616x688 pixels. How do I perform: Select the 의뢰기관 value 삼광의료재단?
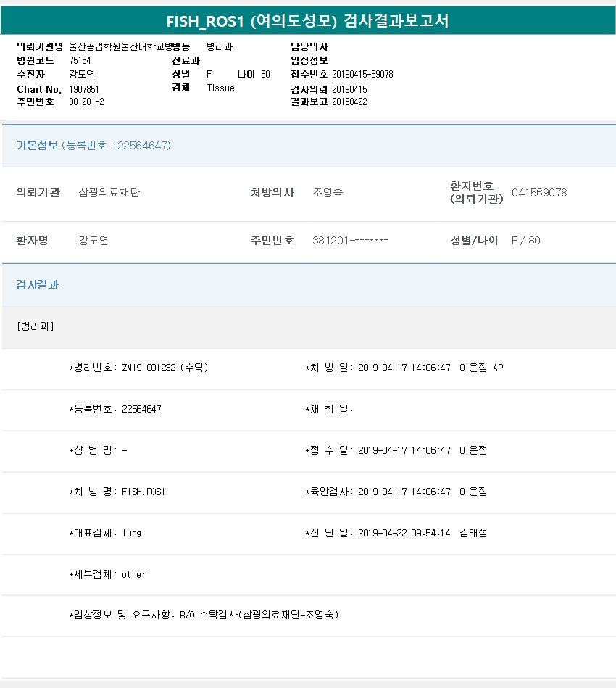point(109,193)
